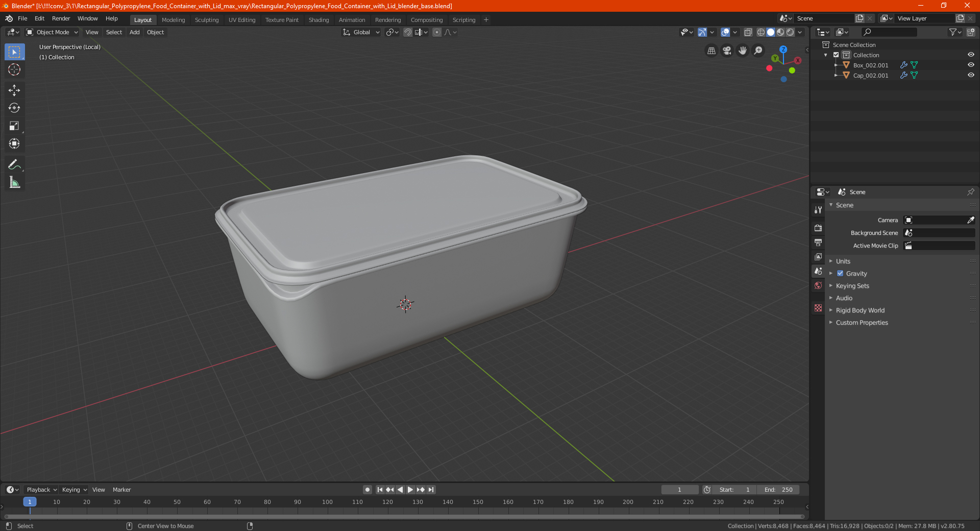Switch to orthographic/perspective view icon

712,51
